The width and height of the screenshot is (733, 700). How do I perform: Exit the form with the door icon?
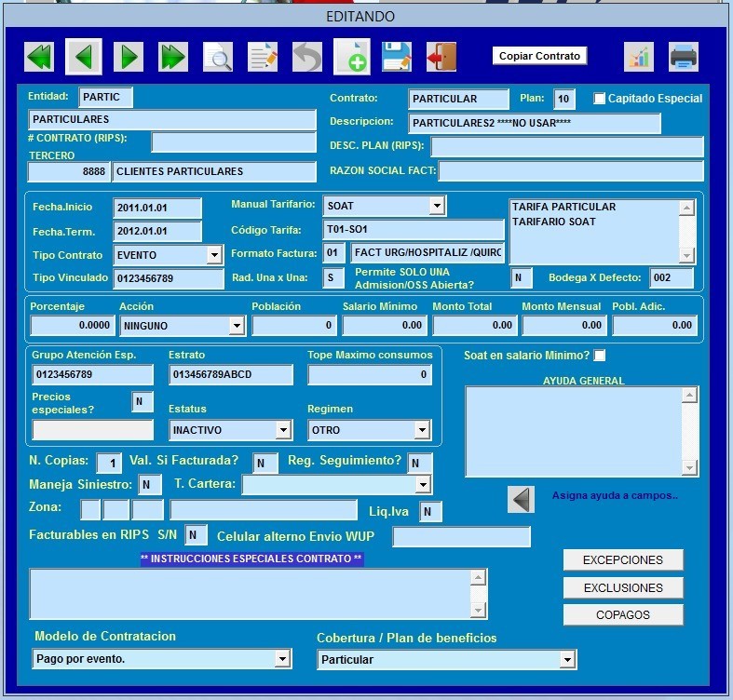(441, 57)
